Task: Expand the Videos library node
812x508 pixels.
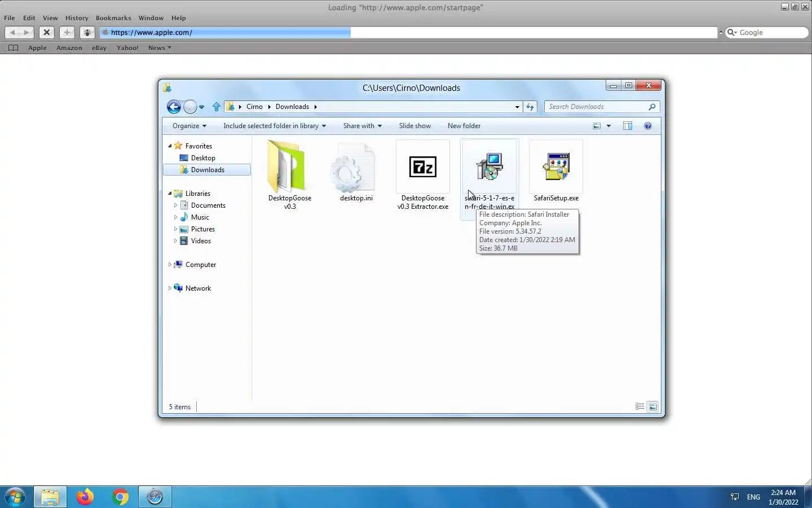Action: (x=175, y=241)
